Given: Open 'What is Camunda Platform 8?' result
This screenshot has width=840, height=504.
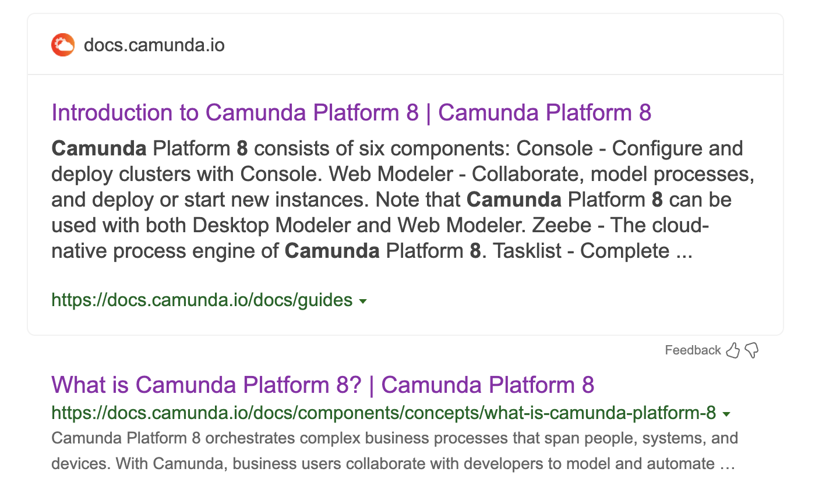Looking at the screenshot, I should [322, 385].
